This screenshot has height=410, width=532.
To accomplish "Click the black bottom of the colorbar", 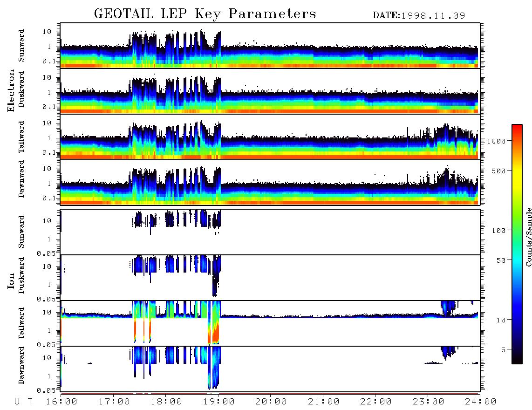I will click(517, 360).
